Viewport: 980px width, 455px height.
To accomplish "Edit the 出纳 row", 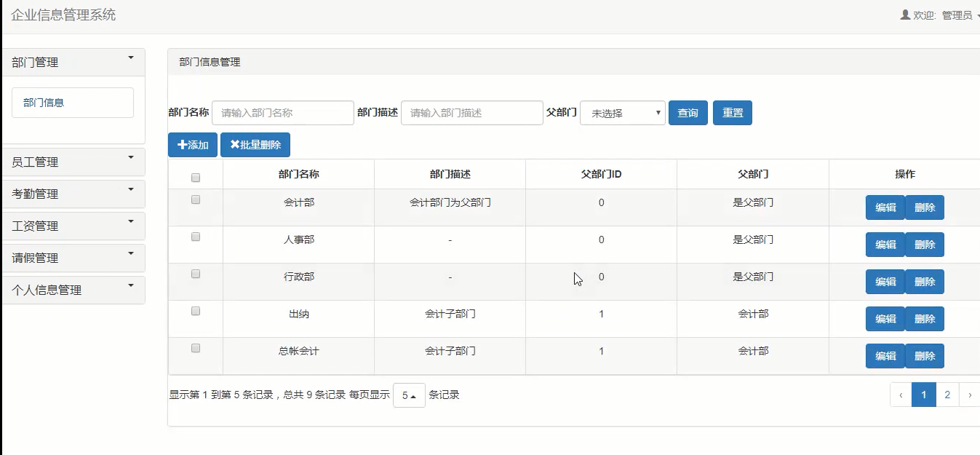I will 885,319.
